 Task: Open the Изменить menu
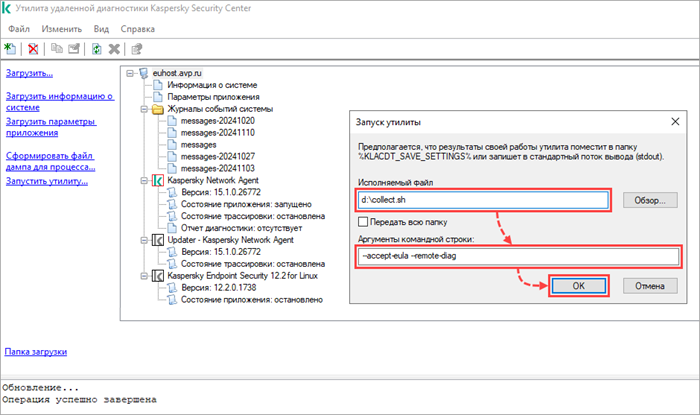[x=62, y=29]
